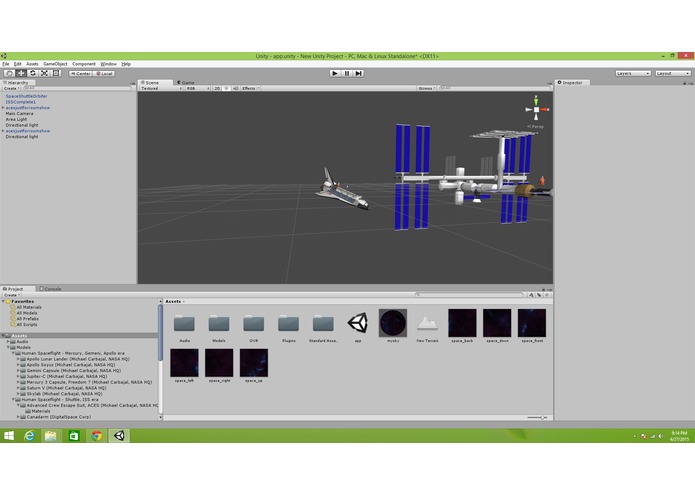Image resolution: width=695 pixels, height=494 pixels.
Task: Click the scene gizmo's red X axis cone
Action: tap(545, 109)
